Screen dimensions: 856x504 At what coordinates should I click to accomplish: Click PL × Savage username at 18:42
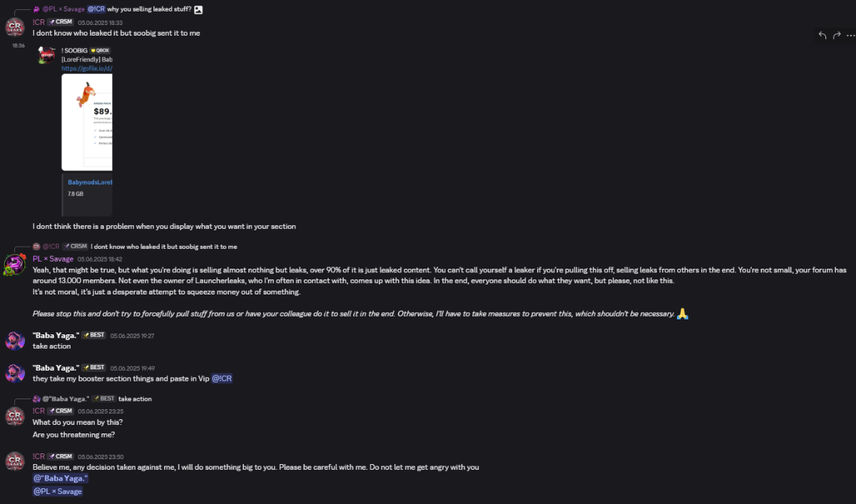tap(53, 259)
